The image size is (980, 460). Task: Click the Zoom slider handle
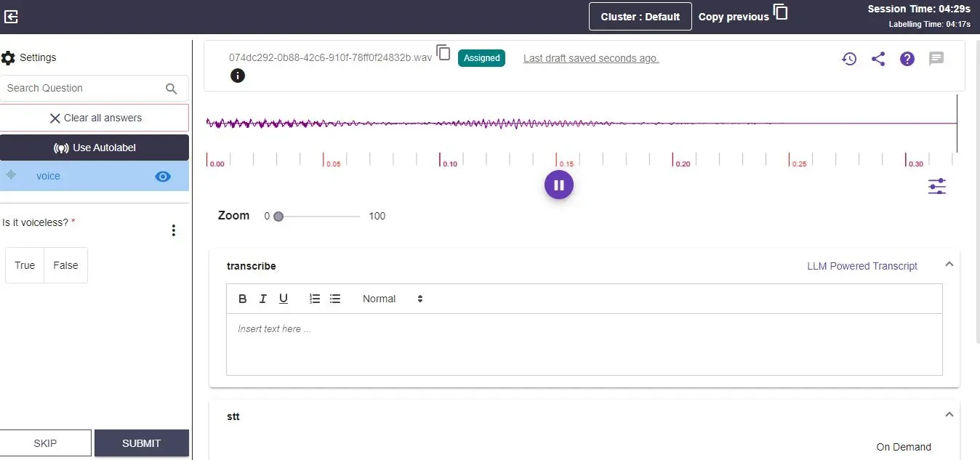(x=278, y=216)
